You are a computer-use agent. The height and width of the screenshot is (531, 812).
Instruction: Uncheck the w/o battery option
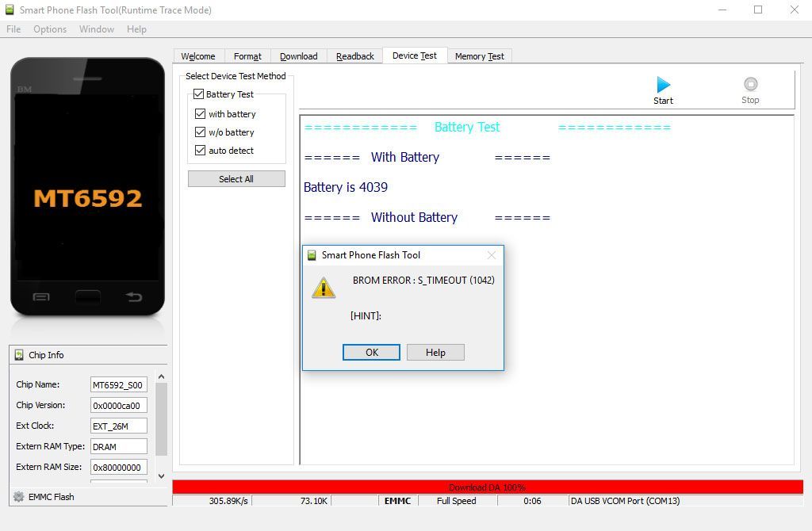(200, 132)
